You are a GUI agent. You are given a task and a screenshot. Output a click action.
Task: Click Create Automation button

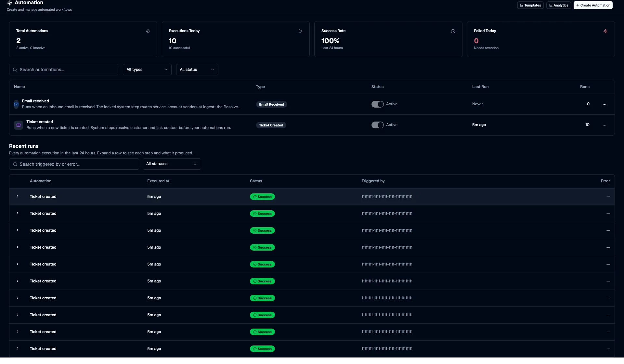point(593,5)
